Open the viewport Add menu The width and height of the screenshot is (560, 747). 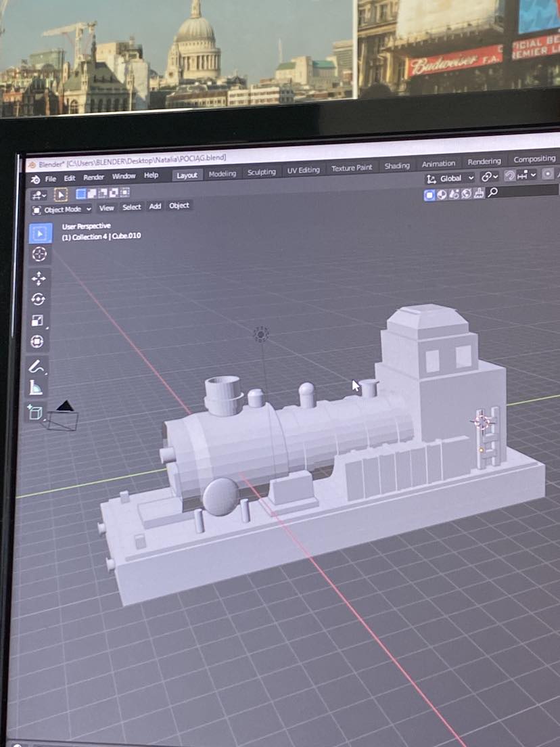click(155, 206)
